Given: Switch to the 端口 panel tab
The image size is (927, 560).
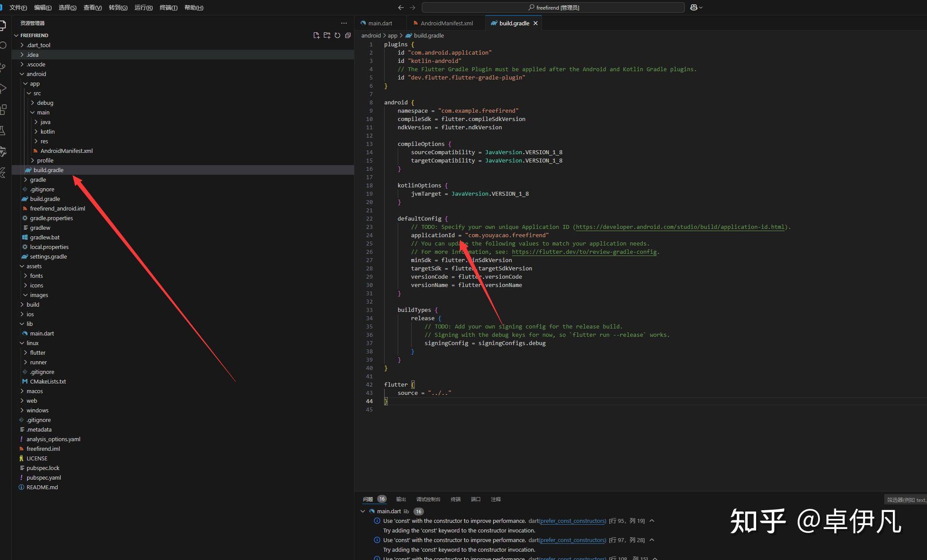Looking at the screenshot, I should (476, 499).
